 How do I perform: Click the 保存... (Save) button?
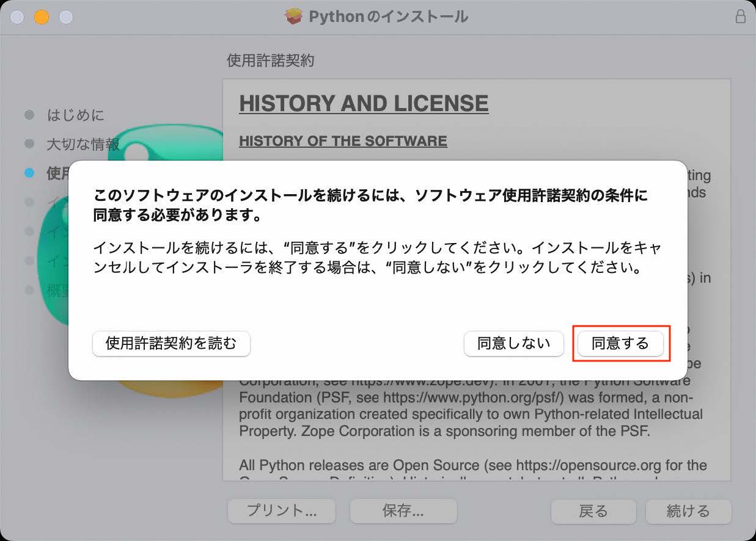pyautogui.click(x=403, y=511)
